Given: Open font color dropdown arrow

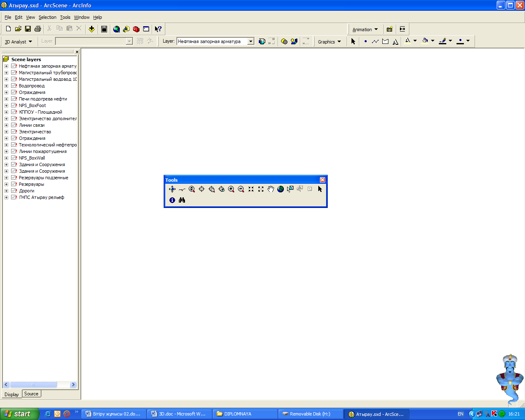Looking at the screenshot, I should (415, 41).
